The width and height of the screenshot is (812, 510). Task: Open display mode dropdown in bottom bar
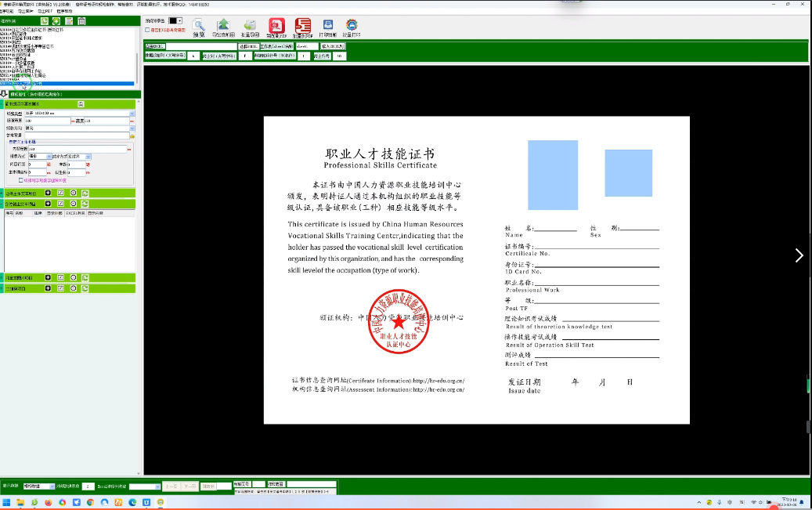click(x=52, y=486)
